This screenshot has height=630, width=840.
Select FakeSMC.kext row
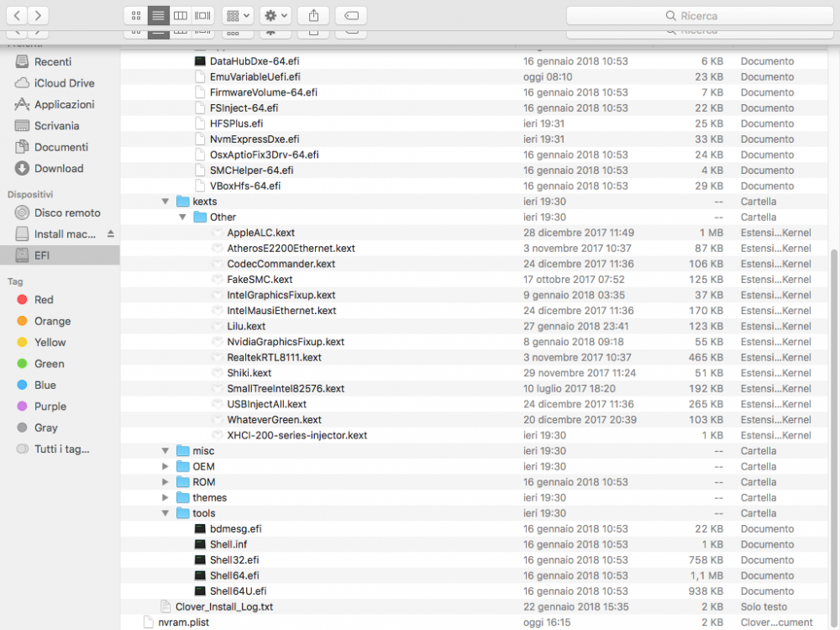[x=474, y=279]
